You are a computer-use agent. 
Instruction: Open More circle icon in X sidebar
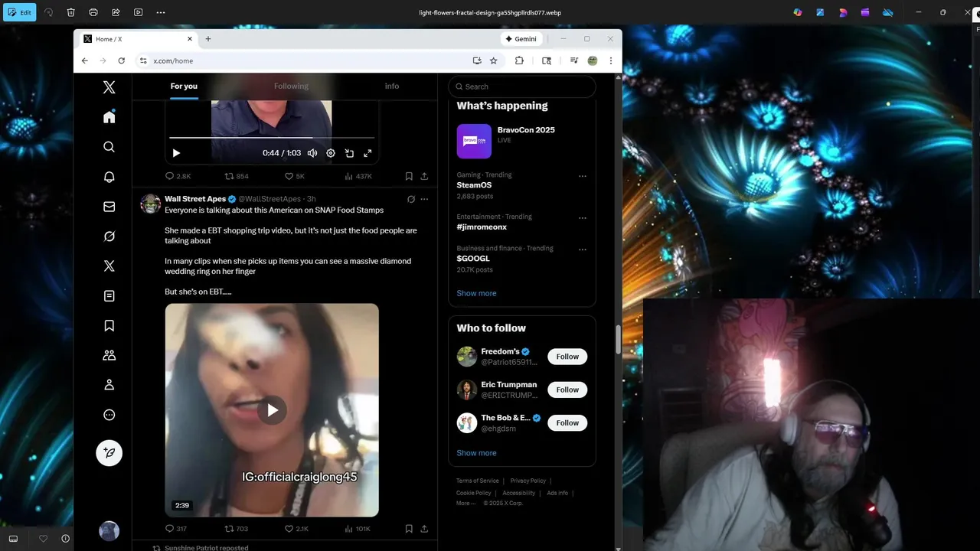pos(109,415)
